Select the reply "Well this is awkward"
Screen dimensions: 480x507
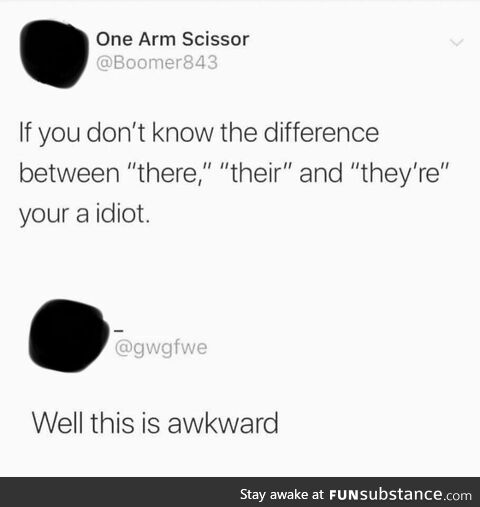point(155,423)
